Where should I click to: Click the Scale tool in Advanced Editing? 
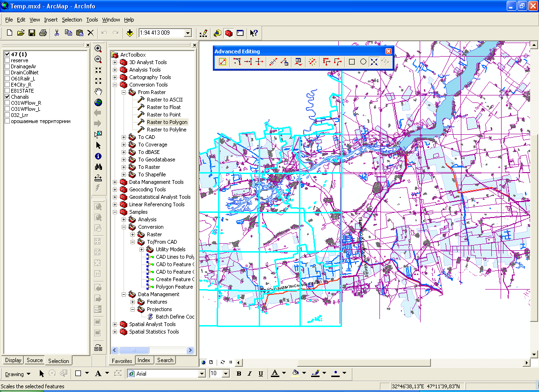pos(374,62)
